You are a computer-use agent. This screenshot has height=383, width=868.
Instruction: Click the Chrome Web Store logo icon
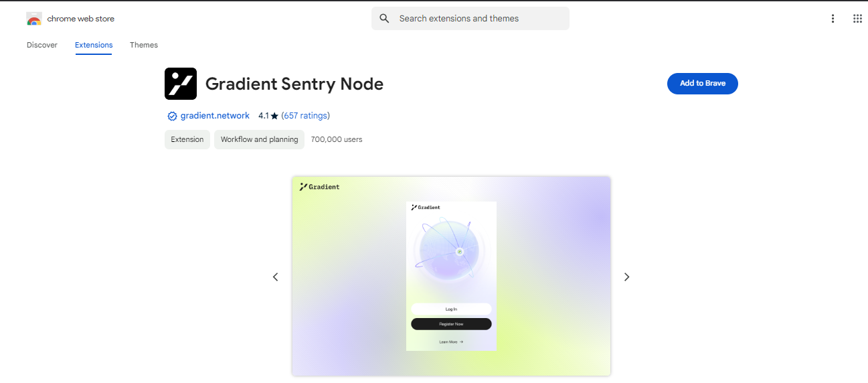click(x=34, y=19)
